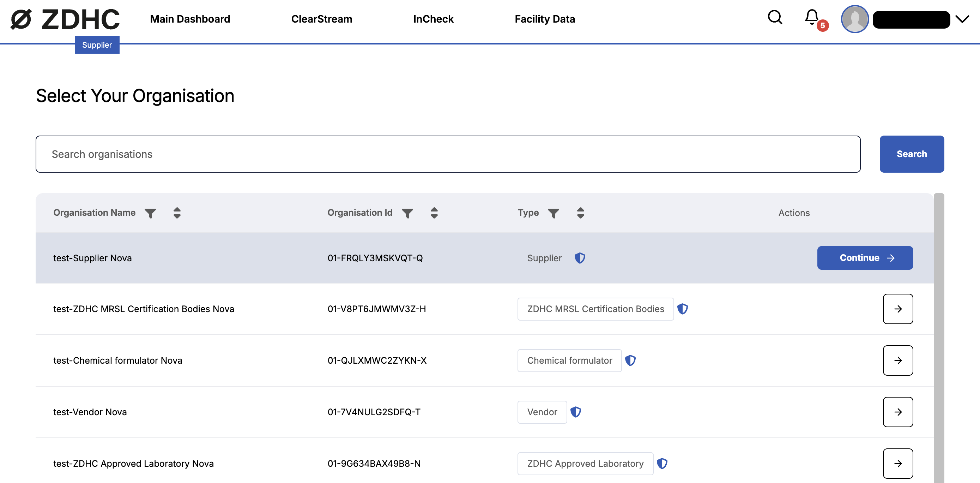Select arrow for test-ZDHC MRSL Certification Bodies Nova

tap(898, 309)
